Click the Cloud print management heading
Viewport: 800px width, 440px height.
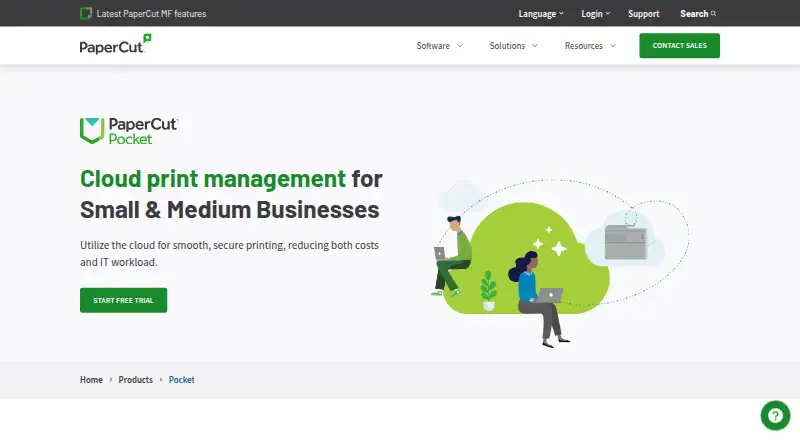point(231,194)
